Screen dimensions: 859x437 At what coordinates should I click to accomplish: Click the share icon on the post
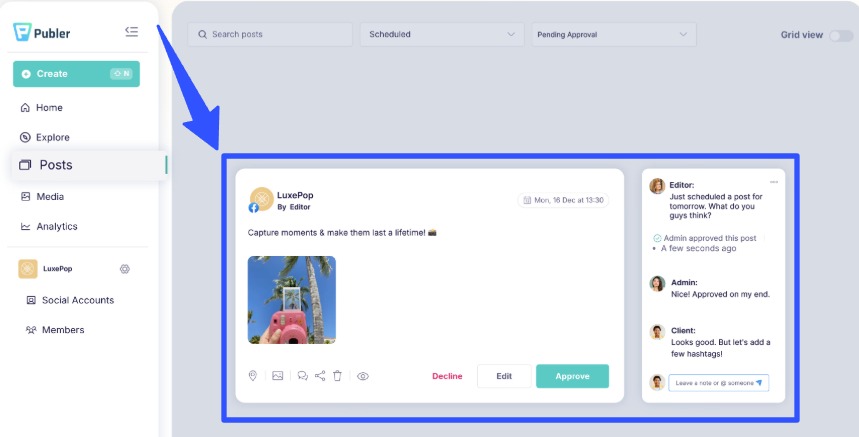point(320,376)
